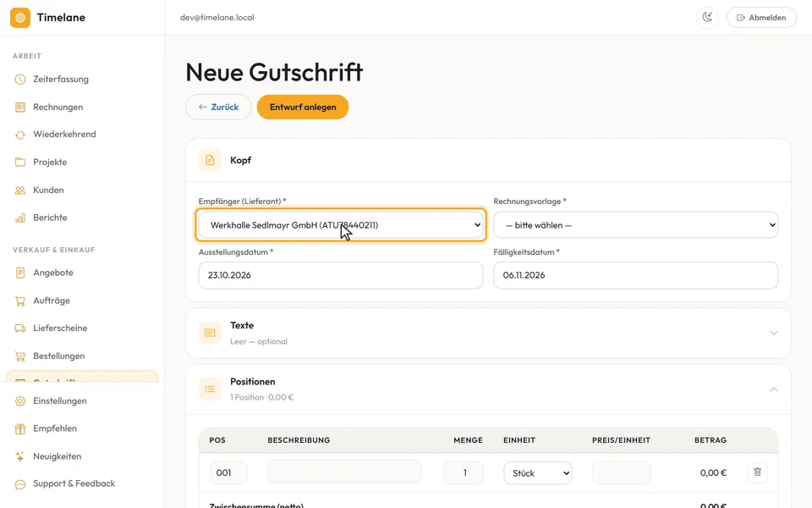Open Projekte folder icon
This screenshot has height=508, width=812.
click(20, 163)
